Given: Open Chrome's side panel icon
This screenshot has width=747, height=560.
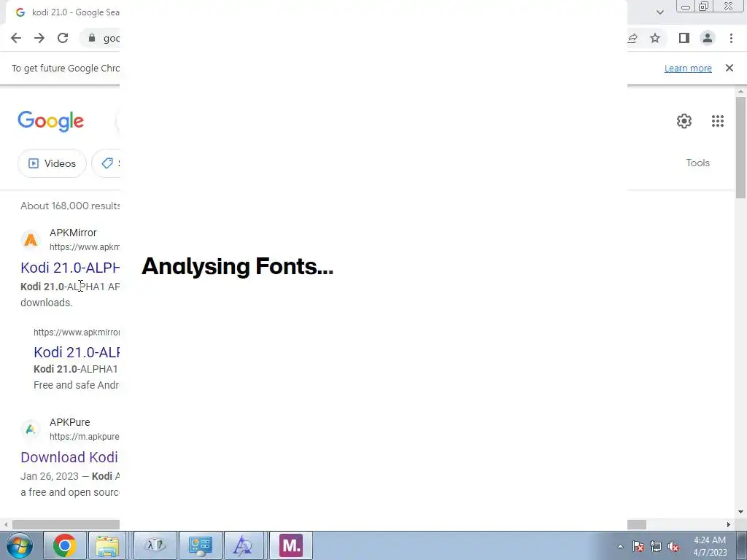Looking at the screenshot, I should (684, 38).
